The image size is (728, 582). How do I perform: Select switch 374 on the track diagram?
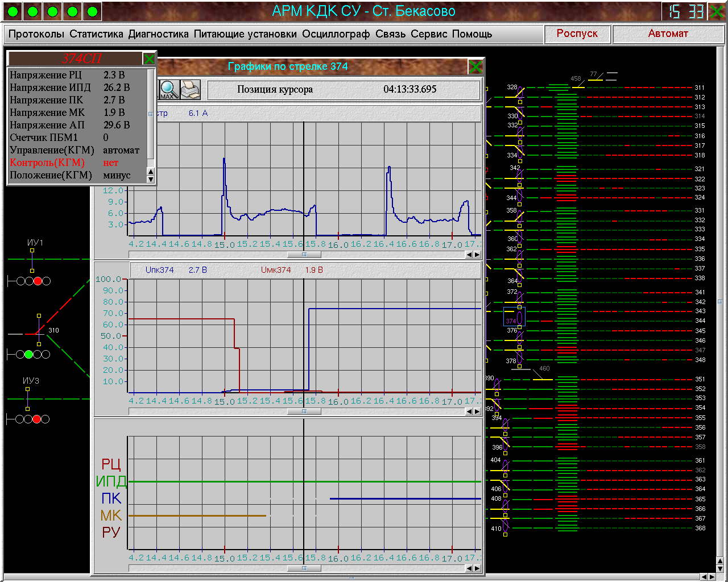514,317
